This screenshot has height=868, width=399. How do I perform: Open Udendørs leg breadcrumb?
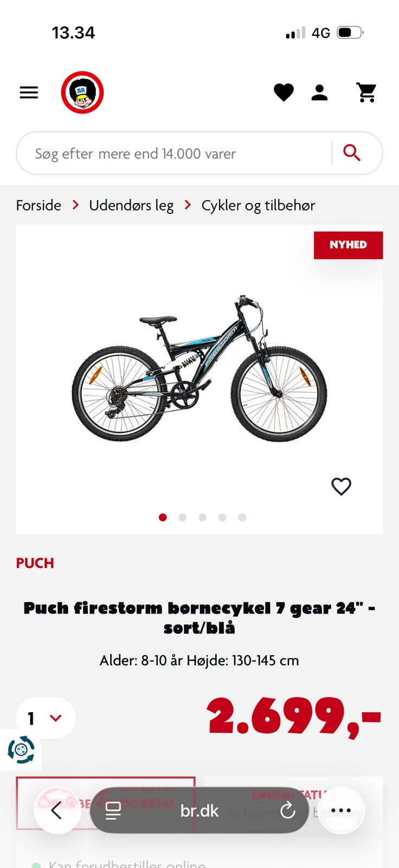tap(131, 205)
